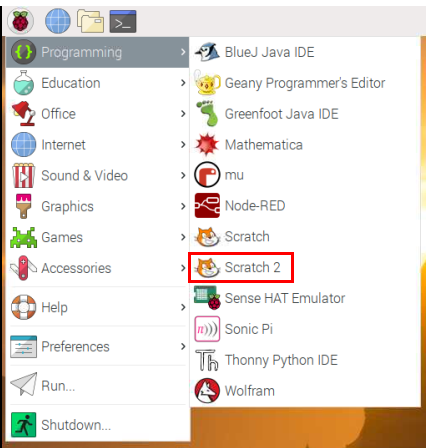Viewport: 426px width, 448px height.
Task: Open the Preferences menu label
Action: point(75,346)
